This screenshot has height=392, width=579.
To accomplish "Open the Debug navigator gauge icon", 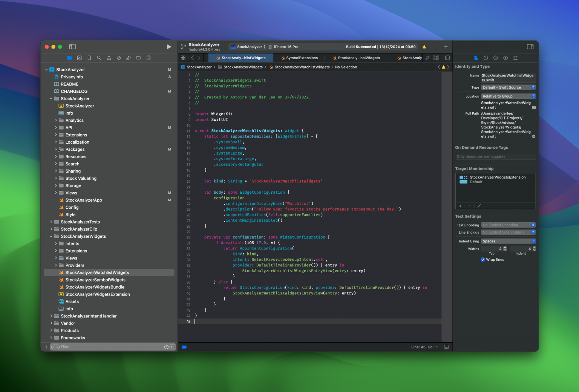I will (129, 58).
